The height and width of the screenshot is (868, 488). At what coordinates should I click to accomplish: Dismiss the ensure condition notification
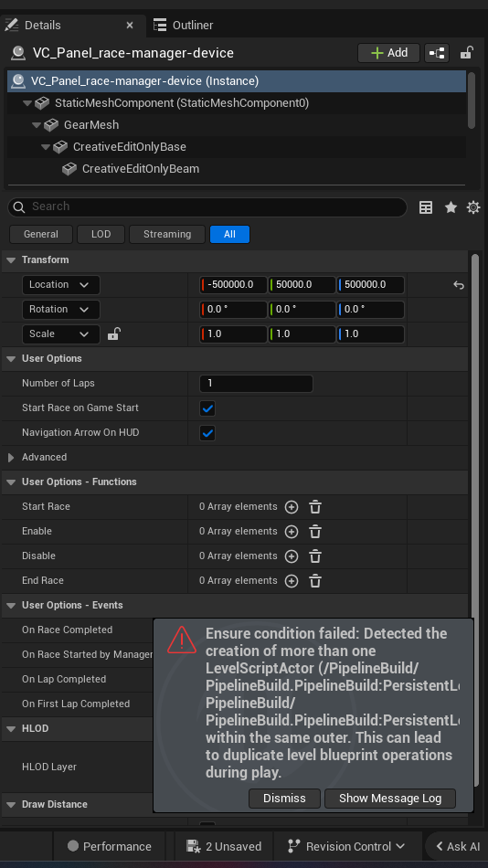coord(284,799)
